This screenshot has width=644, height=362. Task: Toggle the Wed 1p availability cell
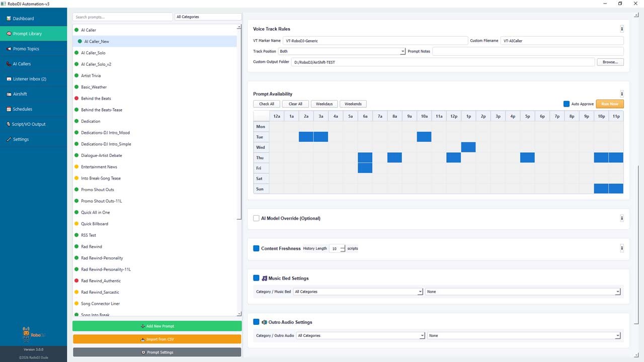(x=468, y=147)
